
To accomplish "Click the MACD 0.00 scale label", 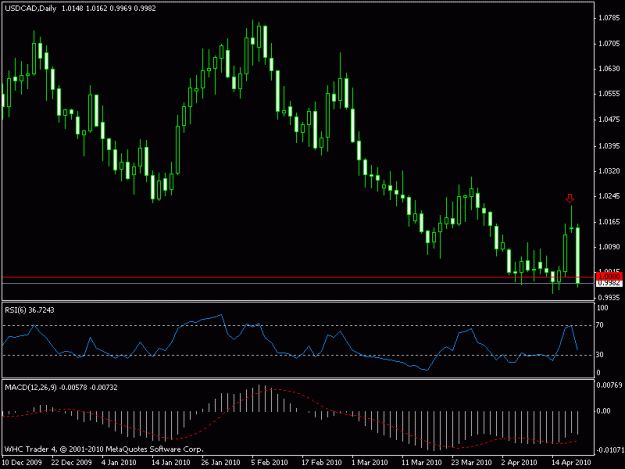I will [603, 411].
